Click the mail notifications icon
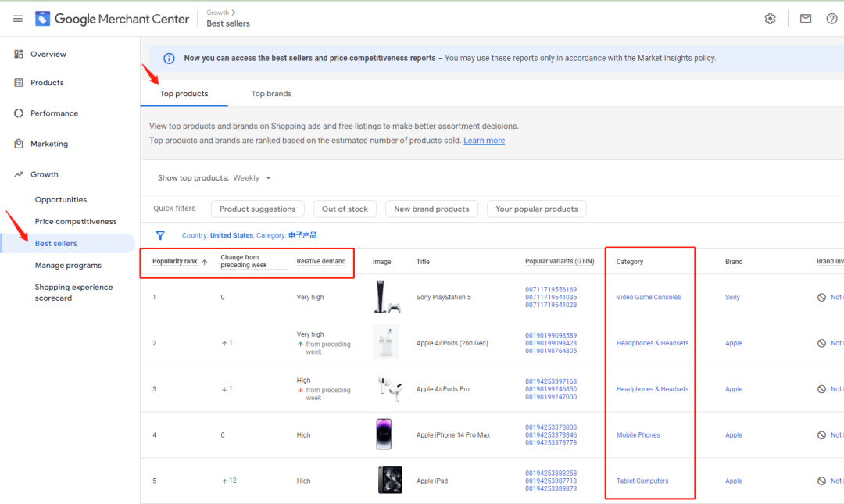Viewport: 844px width, 504px height. (x=805, y=19)
